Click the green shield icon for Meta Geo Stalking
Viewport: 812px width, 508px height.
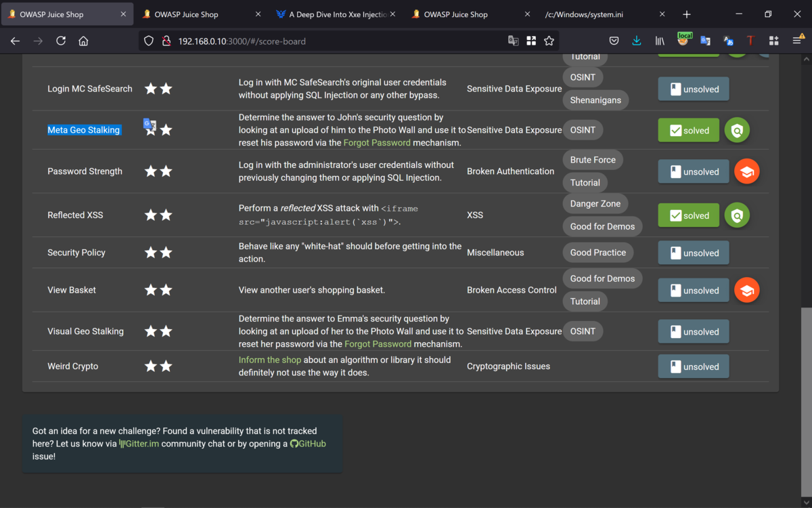tap(737, 130)
